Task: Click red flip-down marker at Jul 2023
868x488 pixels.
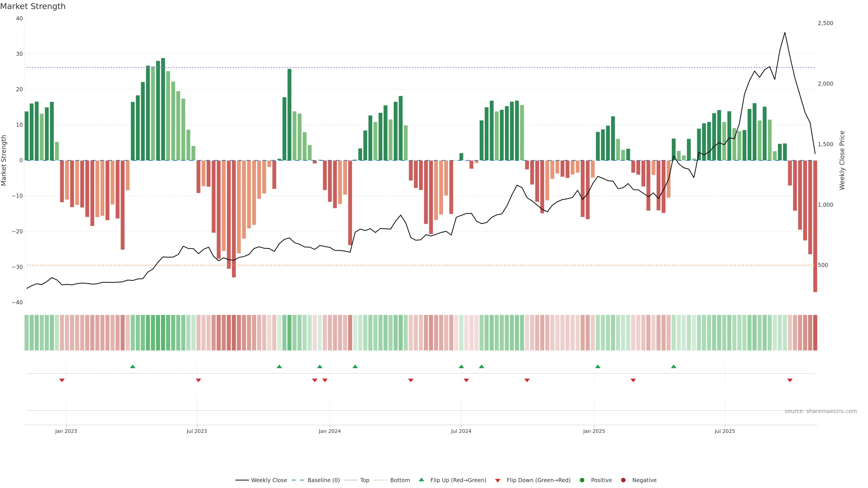Action: pos(198,380)
